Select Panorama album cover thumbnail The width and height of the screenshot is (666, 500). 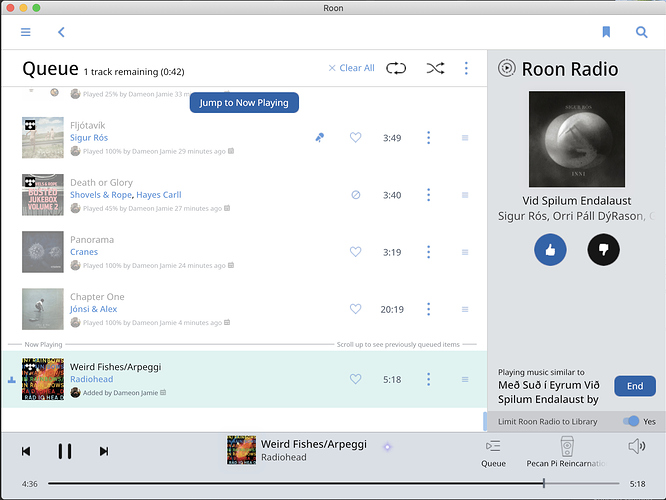coord(43,252)
